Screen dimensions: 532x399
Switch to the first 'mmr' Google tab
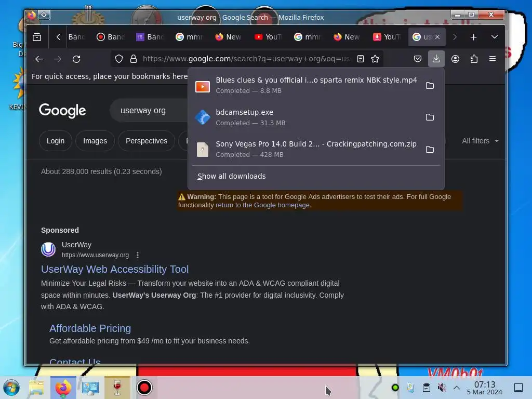tap(189, 37)
